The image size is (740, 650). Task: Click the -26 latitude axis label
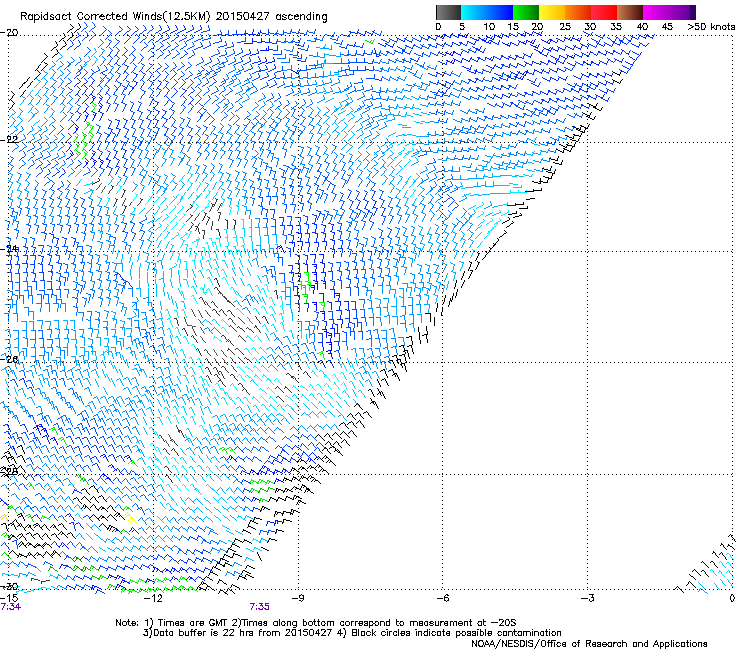pos(9,359)
